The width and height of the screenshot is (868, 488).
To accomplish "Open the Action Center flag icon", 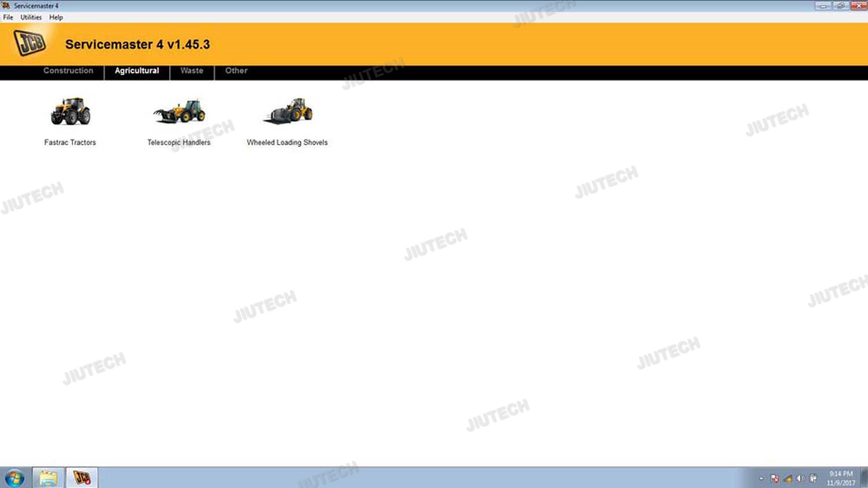I will point(774,479).
